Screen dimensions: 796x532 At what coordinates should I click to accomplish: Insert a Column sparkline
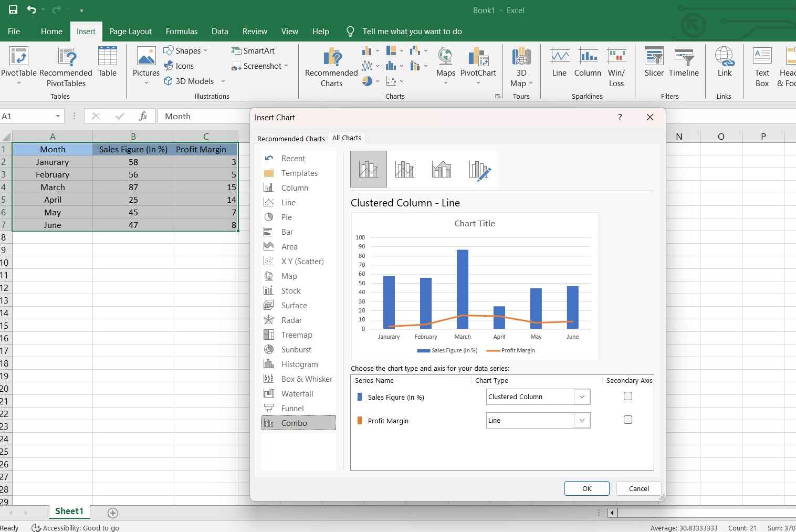coord(588,62)
